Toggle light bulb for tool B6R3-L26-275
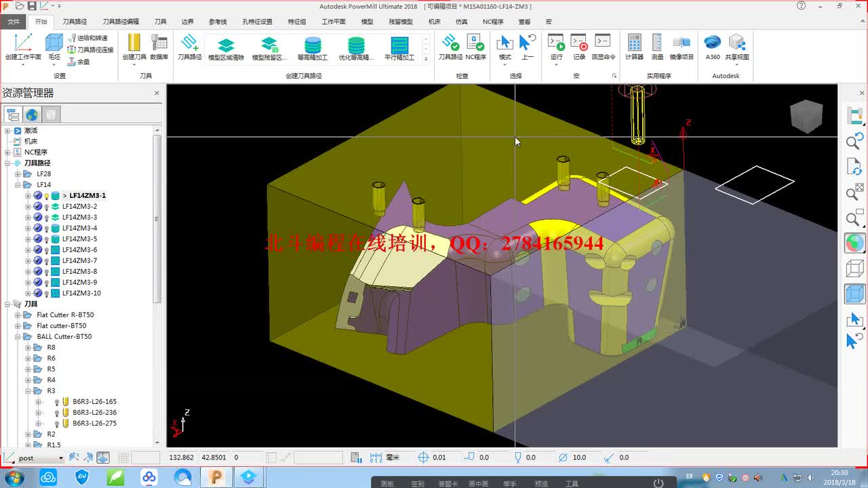Viewport: 868px width, 488px height. [56, 424]
